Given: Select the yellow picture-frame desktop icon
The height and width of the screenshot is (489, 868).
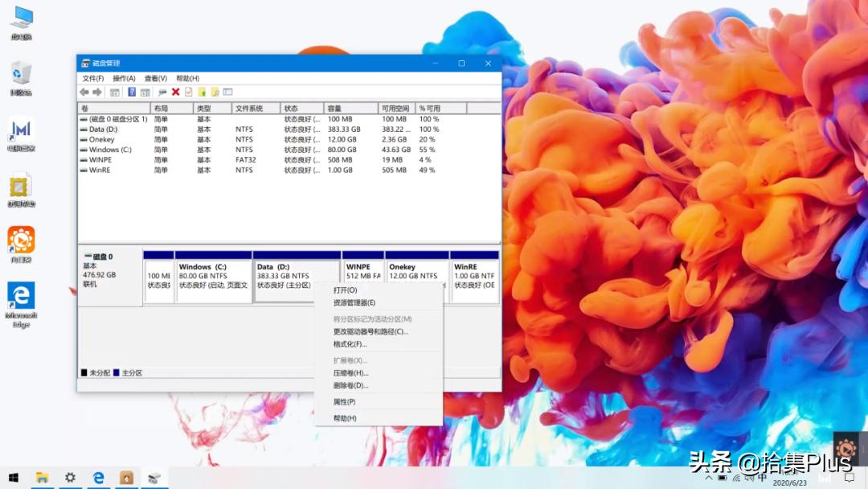Looking at the screenshot, I should (21, 189).
